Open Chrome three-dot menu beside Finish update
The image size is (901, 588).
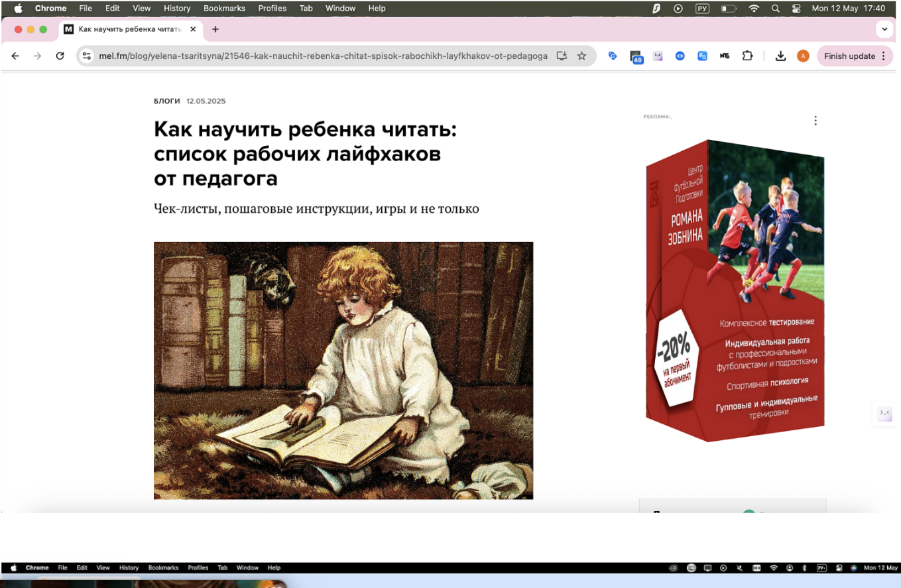pos(884,56)
